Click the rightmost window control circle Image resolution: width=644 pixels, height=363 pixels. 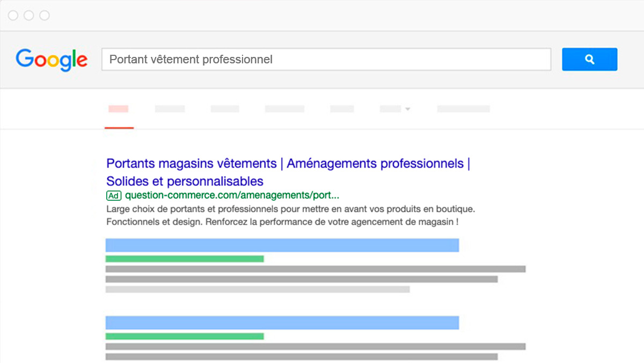pos(45,16)
